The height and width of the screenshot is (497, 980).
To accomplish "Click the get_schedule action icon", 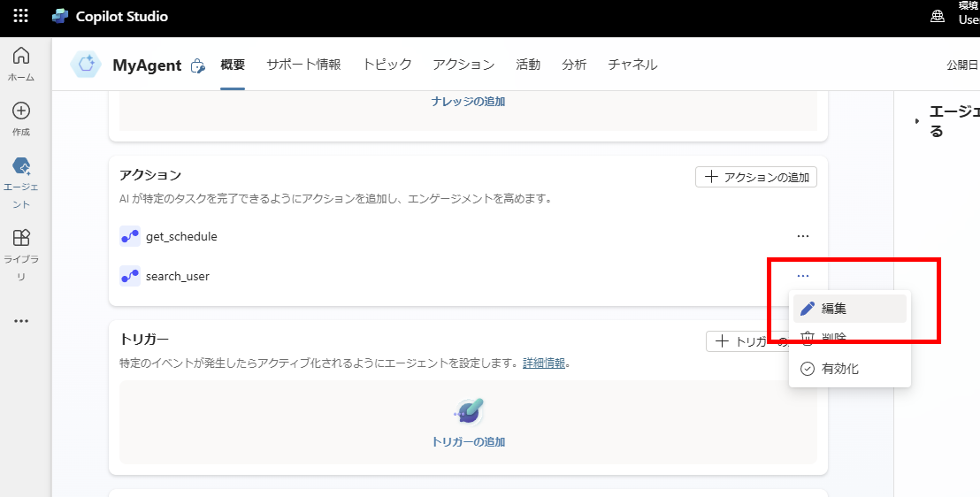I will [x=130, y=236].
